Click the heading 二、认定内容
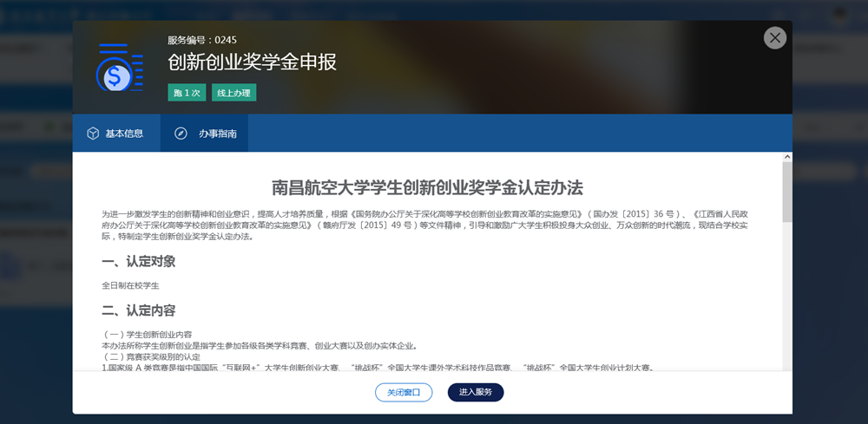This screenshot has width=868, height=424. pyautogui.click(x=139, y=310)
